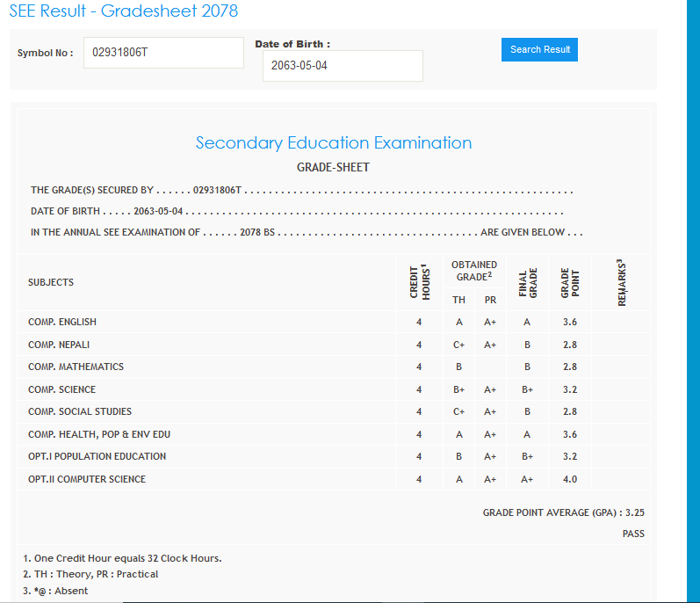Select the OPT.II COMPUTER SCIENCE row
The height and width of the screenshot is (603, 700).
tap(87, 479)
